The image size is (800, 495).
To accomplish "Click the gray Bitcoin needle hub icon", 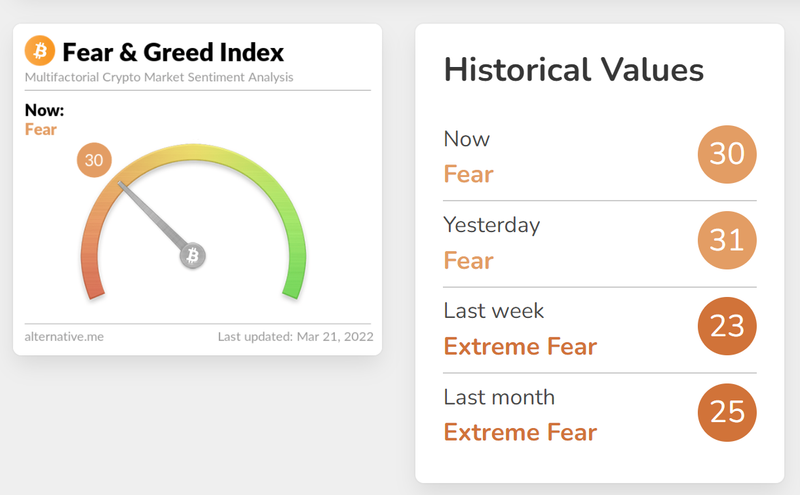I will (x=192, y=255).
